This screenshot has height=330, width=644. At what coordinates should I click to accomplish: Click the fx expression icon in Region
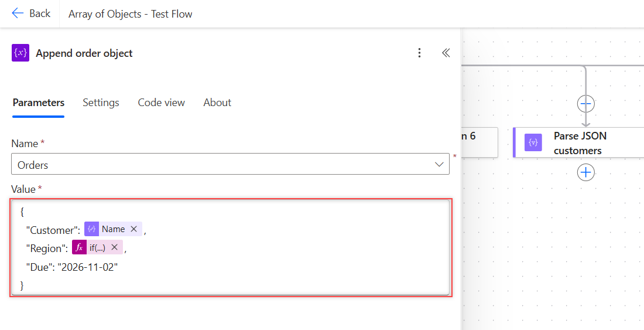(79, 247)
